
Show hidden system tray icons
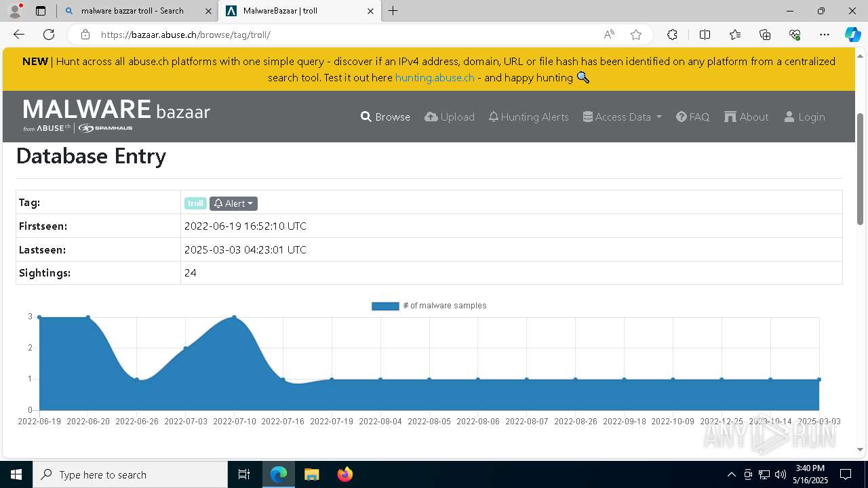pos(731,474)
